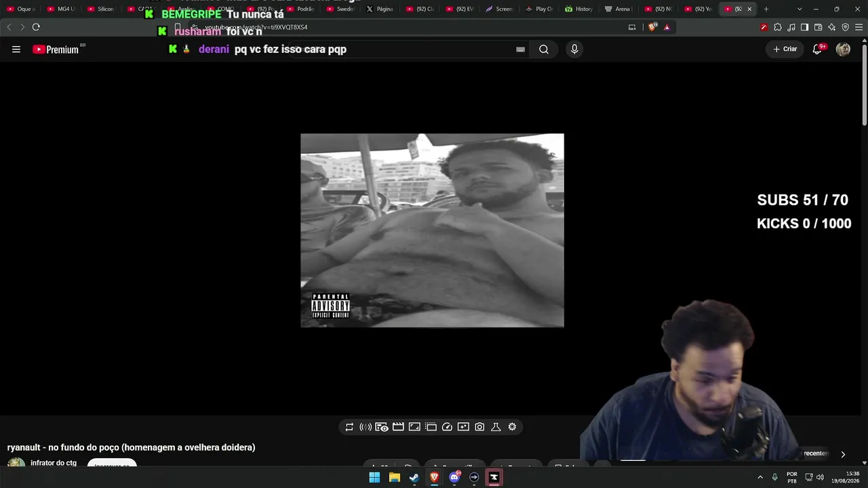Screen dimensions: 868x488
Task: Open Brave main menu
Action: click(x=859, y=27)
